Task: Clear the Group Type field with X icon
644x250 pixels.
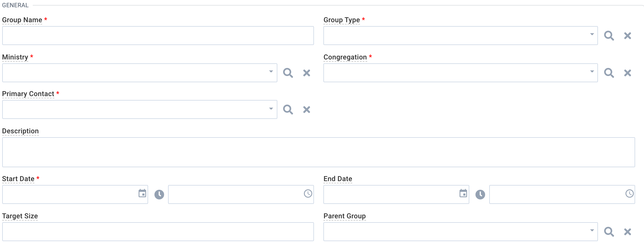Action: (x=628, y=36)
